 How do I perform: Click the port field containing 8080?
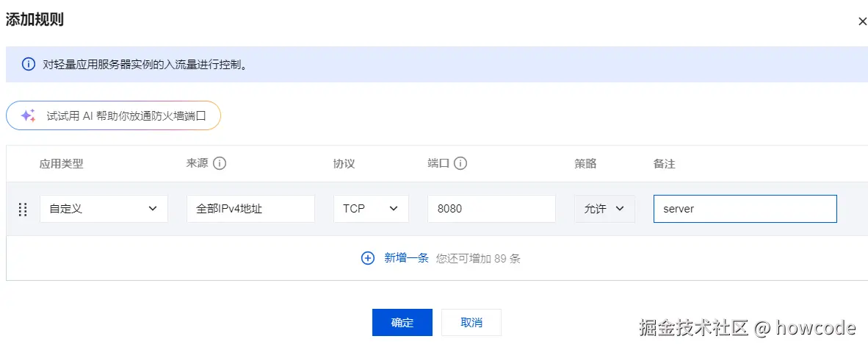click(491, 209)
